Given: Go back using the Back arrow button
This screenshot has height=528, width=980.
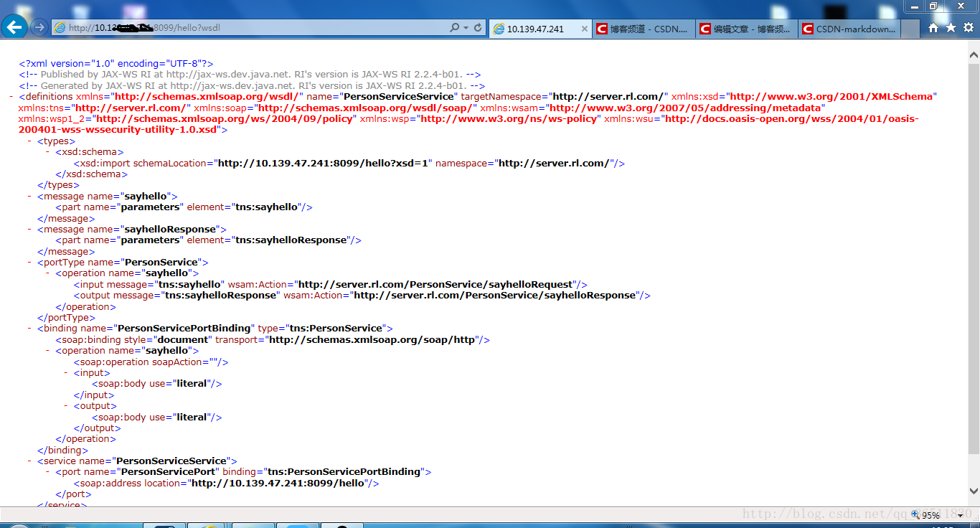Looking at the screenshot, I should coord(15,27).
